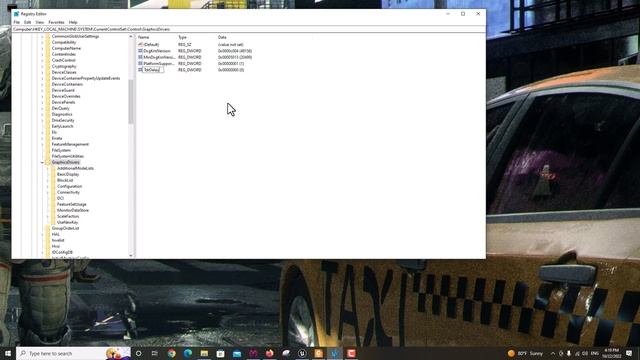Expand the FeatureManagement key
The height and width of the screenshot is (360, 640).
[42, 144]
